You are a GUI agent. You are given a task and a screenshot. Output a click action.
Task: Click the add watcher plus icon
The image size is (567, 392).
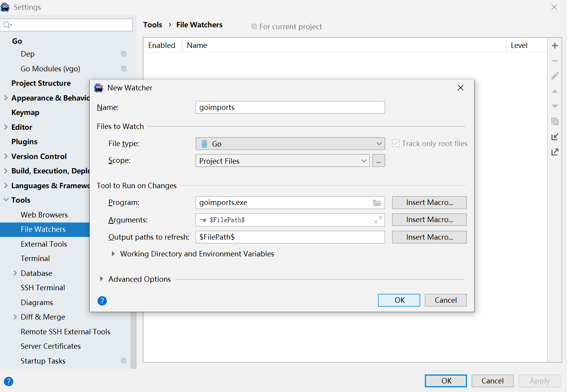[555, 46]
